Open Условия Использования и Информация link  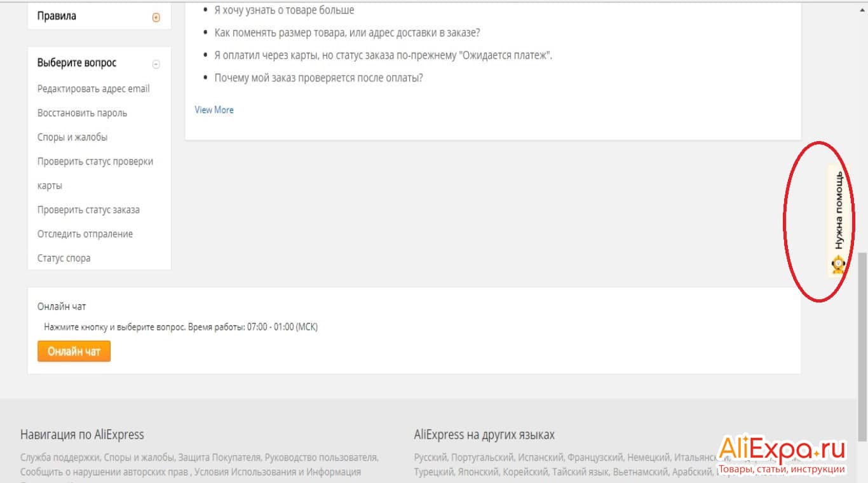278,472
